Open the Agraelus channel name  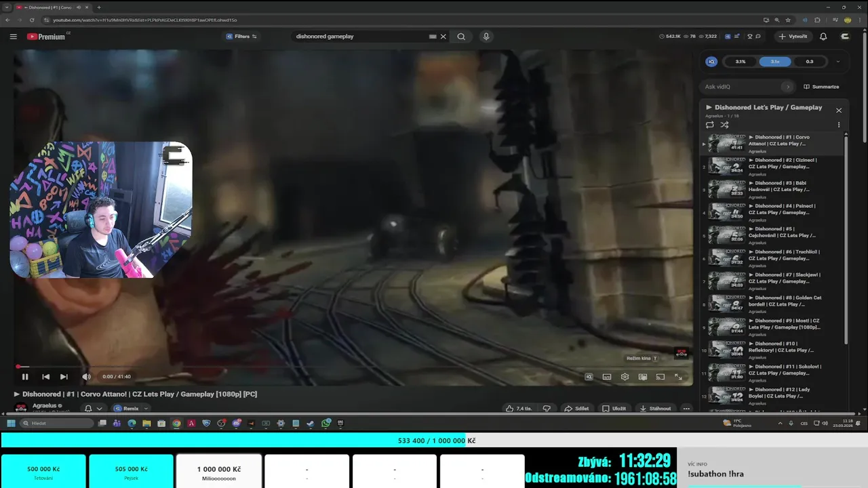click(x=45, y=405)
